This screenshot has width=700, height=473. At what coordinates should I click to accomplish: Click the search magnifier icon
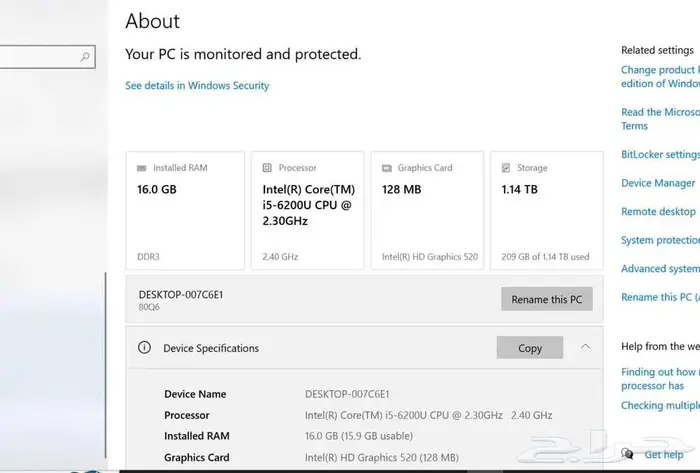87,58
